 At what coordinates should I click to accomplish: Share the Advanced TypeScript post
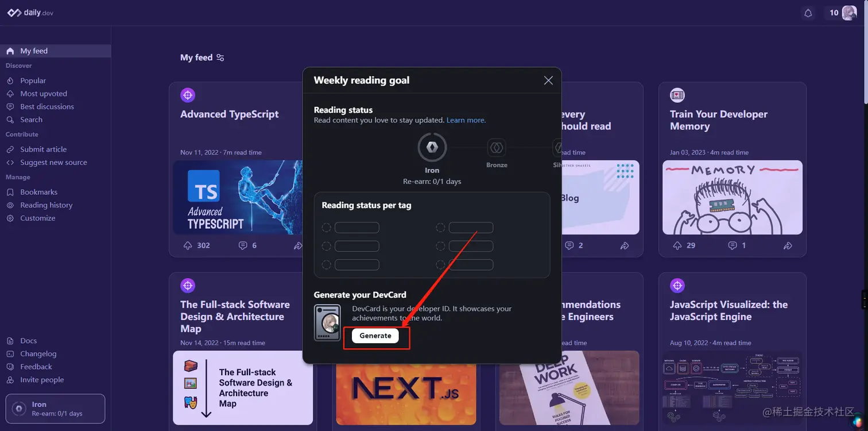[x=298, y=245]
